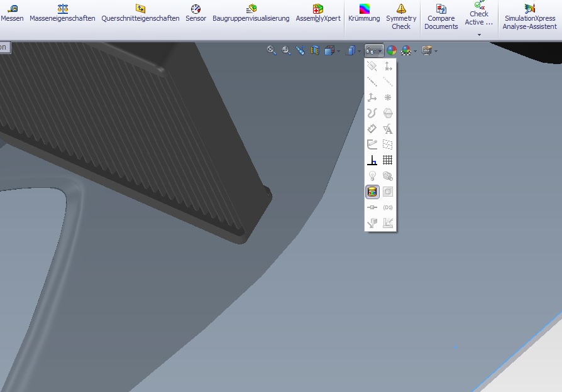Open Querschnitteigenschaften tool
The width and height of the screenshot is (562, 392).
(140, 13)
